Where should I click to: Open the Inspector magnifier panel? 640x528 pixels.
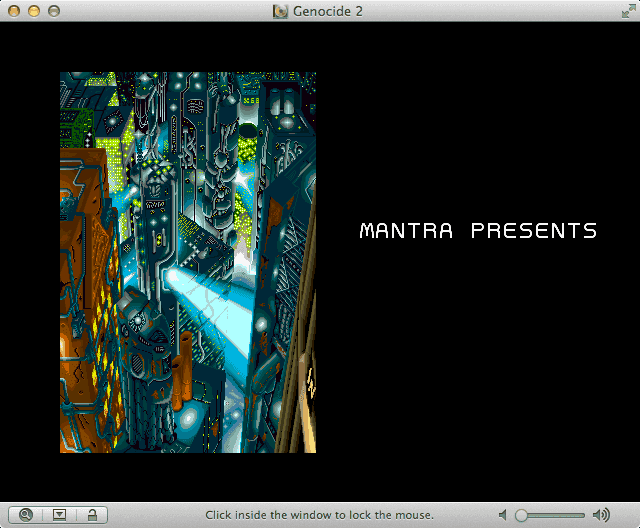[26, 515]
